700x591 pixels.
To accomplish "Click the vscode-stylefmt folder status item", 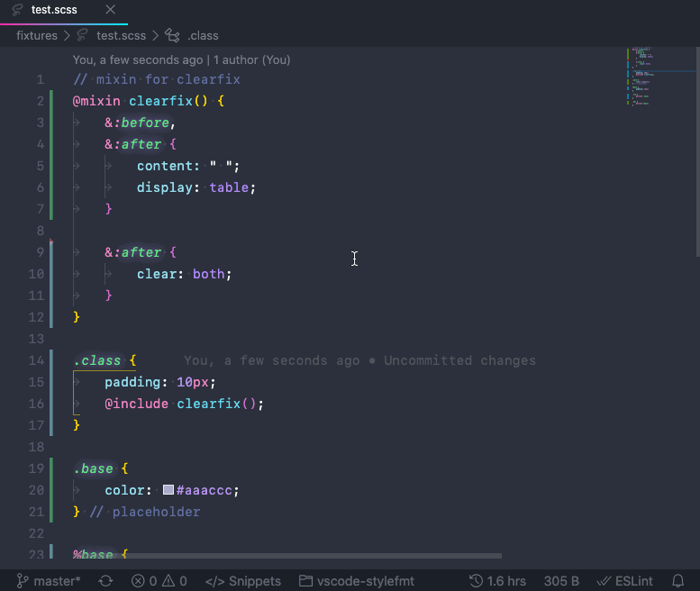I will pyautogui.click(x=357, y=581).
